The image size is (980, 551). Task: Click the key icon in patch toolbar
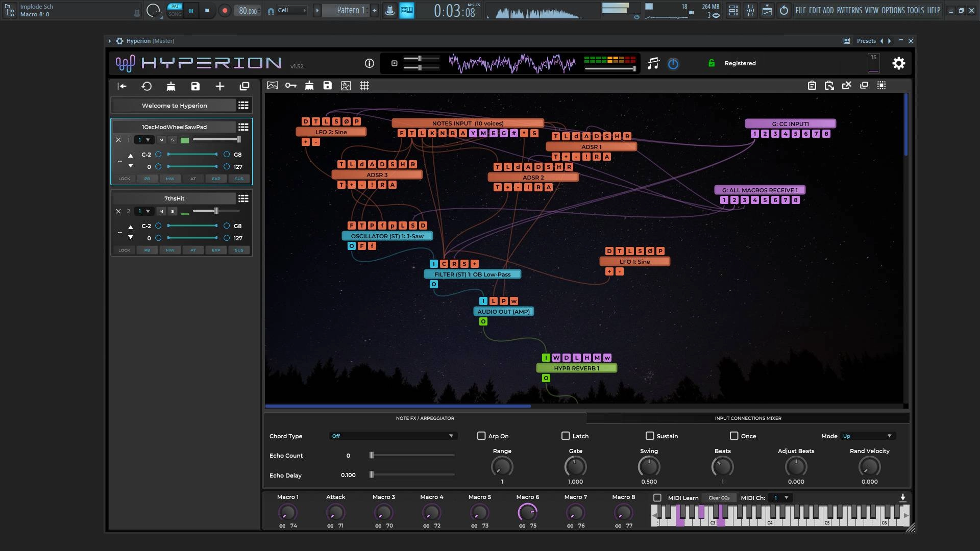(291, 85)
